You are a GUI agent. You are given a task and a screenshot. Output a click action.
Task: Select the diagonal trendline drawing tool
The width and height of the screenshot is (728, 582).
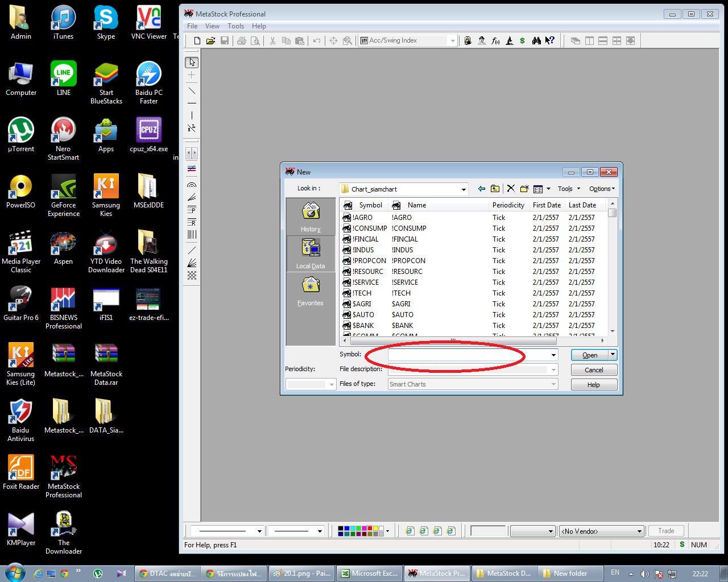tap(192, 91)
